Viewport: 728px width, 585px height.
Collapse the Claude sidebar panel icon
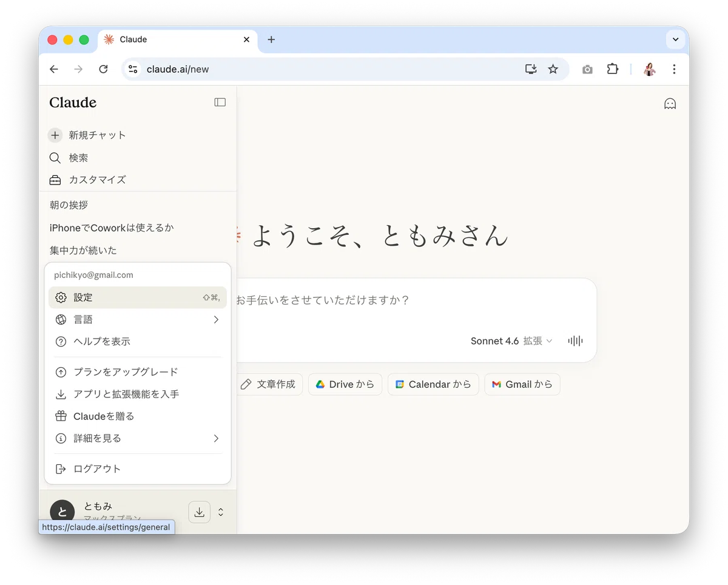(x=220, y=103)
